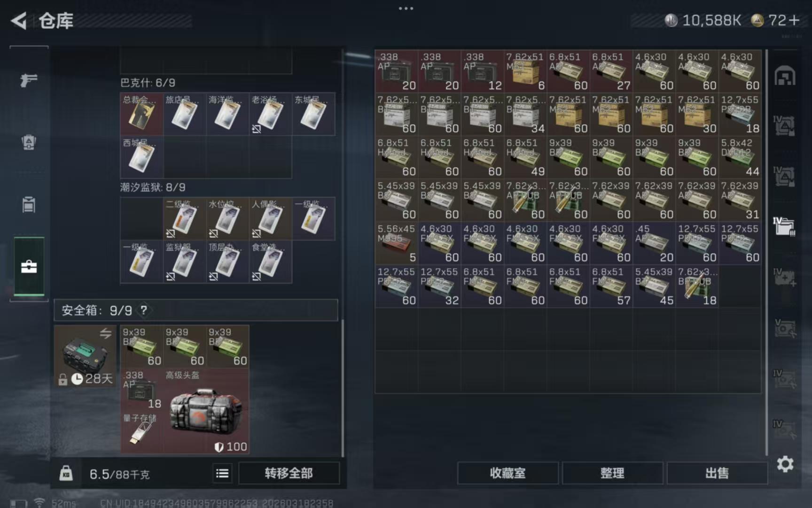Click the ammo grid's vertical scrollbar

767,253
